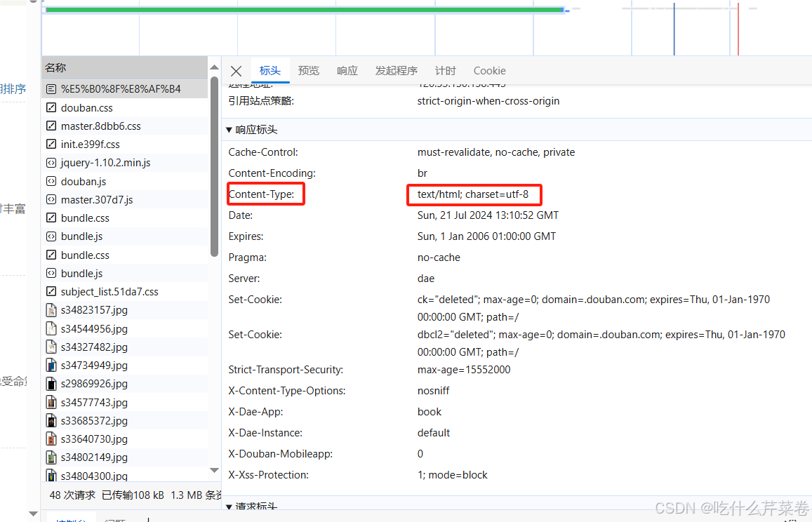
Task: Select the s34823157.jpg request
Action: [x=124, y=310]
